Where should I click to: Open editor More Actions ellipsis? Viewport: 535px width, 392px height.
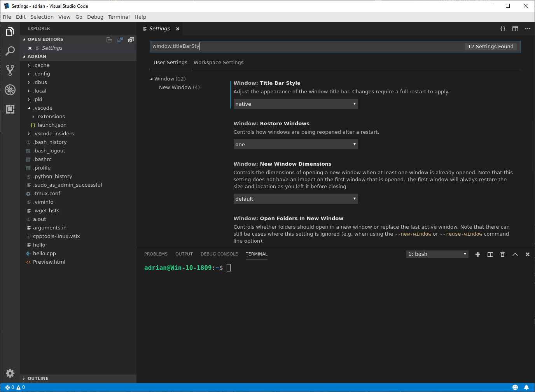[x=528, y=29]
